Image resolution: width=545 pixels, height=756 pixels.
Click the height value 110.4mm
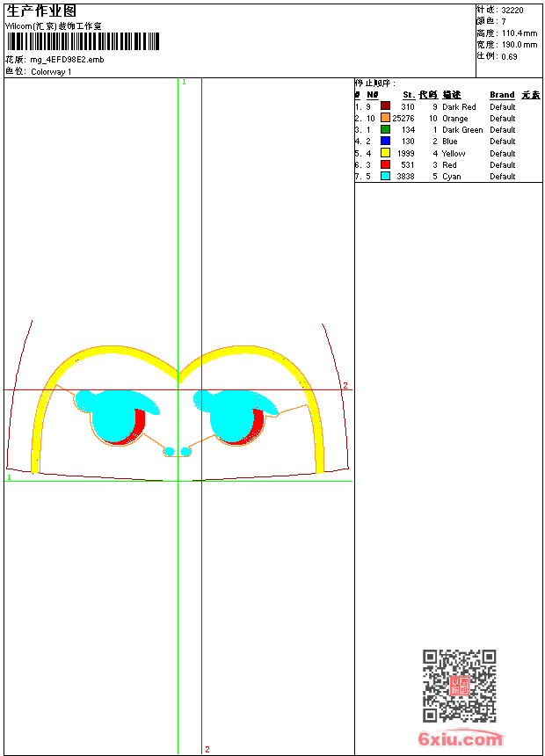pyautogui.click(x=520, y=33)
